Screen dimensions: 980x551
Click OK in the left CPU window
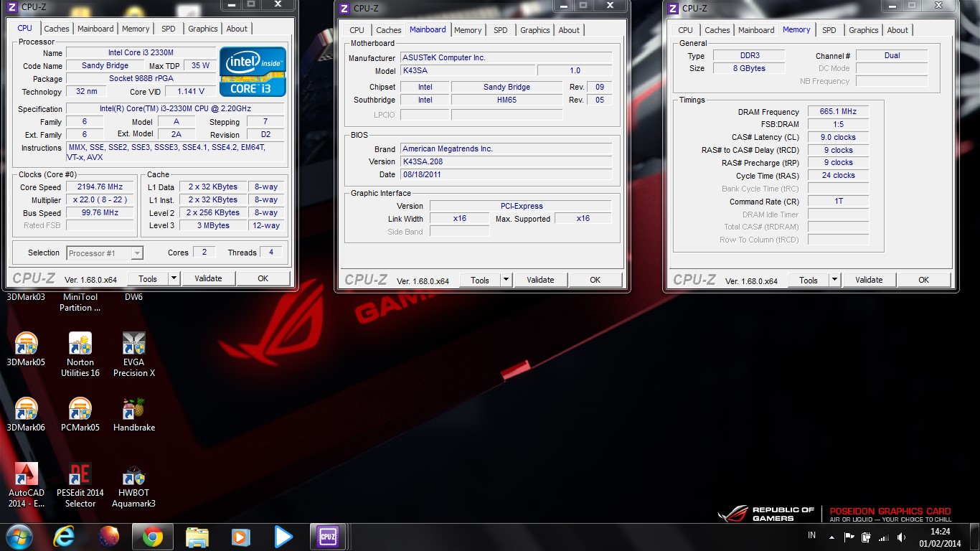tap(263, 278)
